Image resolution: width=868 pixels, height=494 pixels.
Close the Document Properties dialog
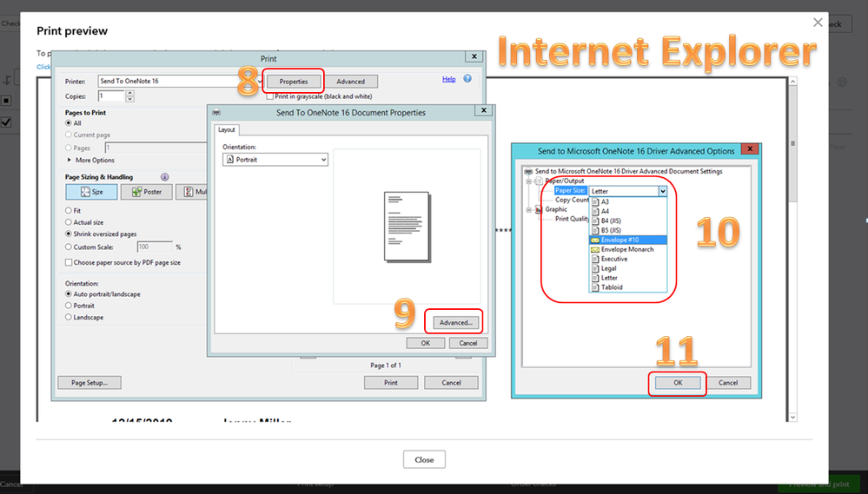tap(484, 110)
